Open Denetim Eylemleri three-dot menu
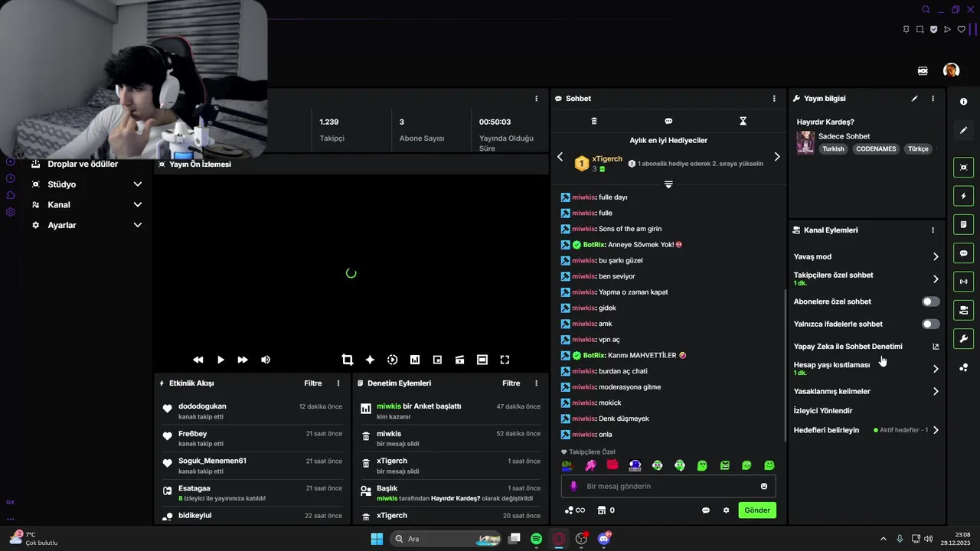Image resolution: width=980 pixels, height=551 pixels. [536, 383]
